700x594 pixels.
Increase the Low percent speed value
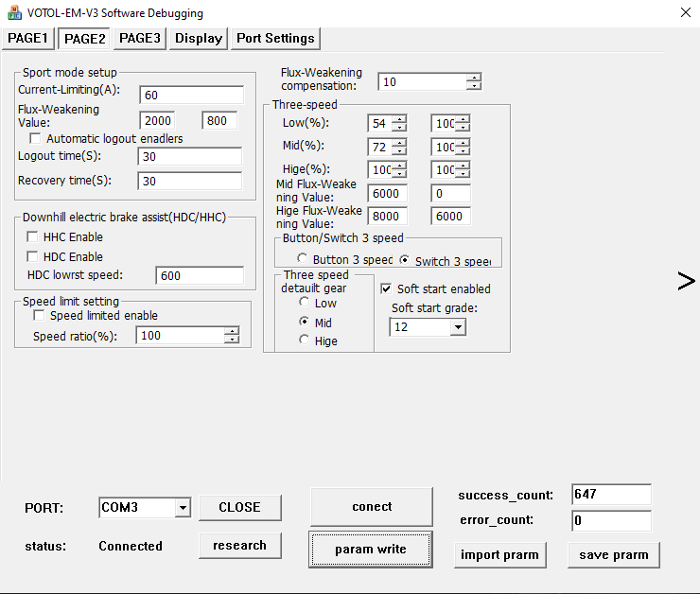pyautogui.click(x=400, y=119)
